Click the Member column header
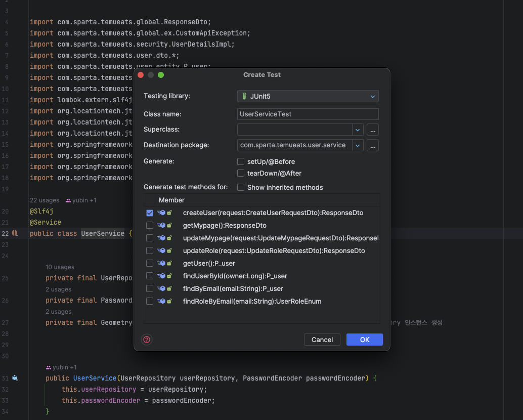523x420 pixels. (171, 200)
